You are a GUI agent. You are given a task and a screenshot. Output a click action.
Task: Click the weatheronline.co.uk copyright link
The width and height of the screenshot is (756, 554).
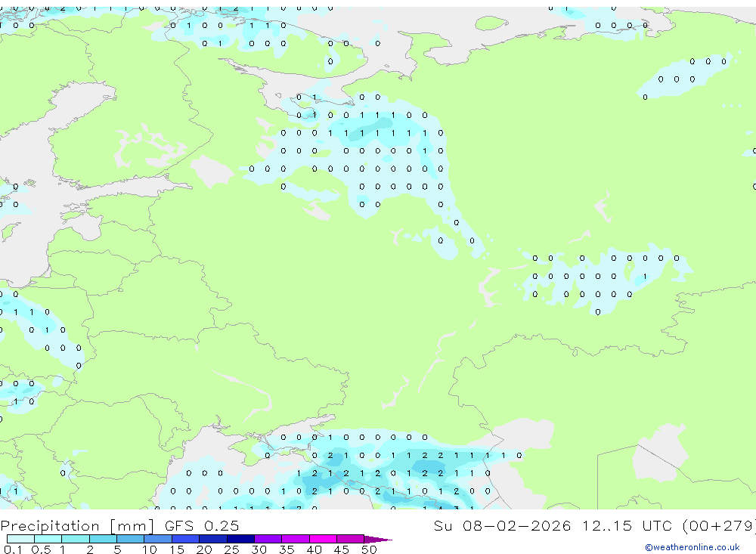(x=692, y=547)
